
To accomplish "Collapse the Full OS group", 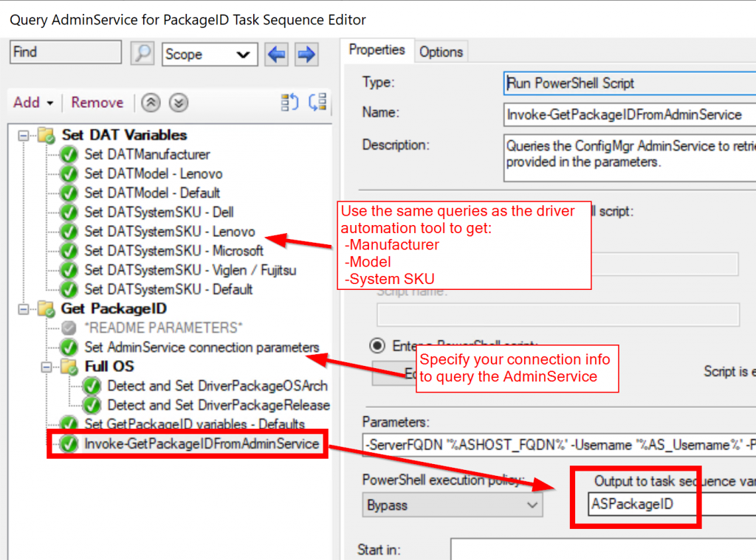I will coord(47,367).
